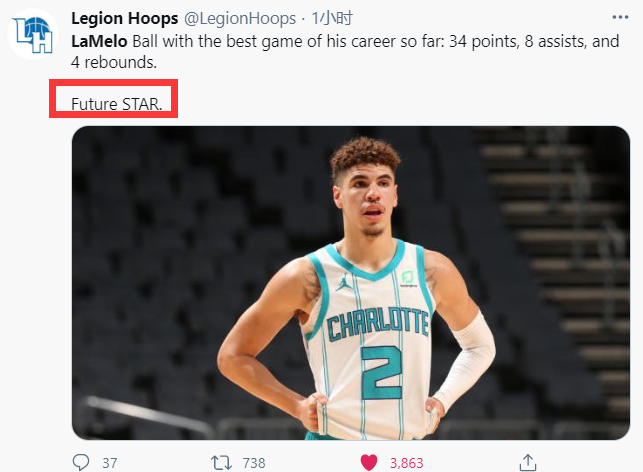The width and height of the screenshot is (643, 472).
Task: Toggle the red heart like button
Action: coord(368,462)
